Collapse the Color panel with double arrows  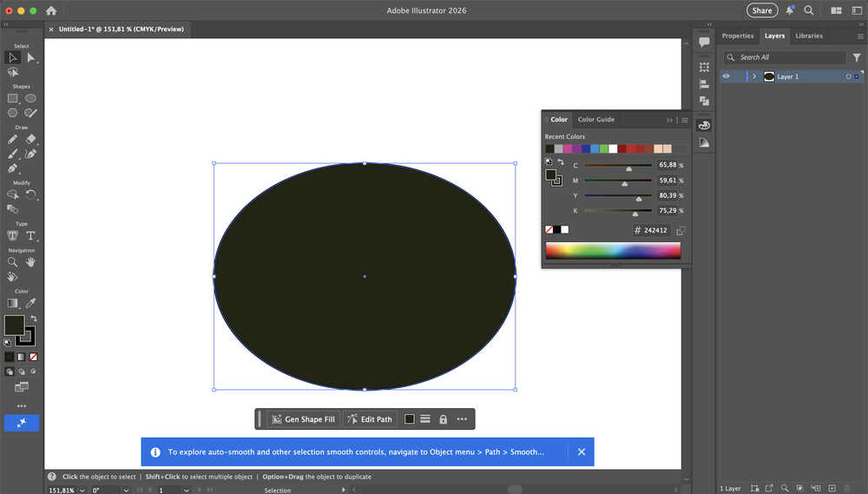[x=669, y=120]
